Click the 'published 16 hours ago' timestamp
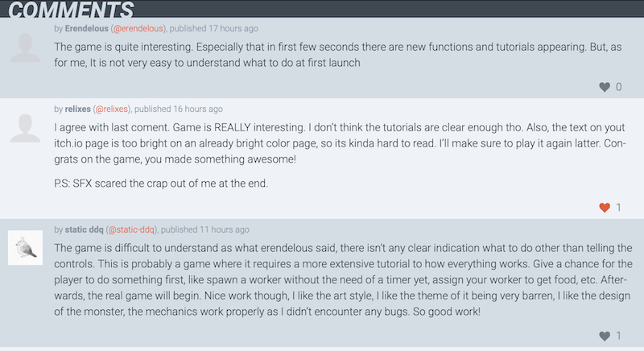 coord(179,109)
